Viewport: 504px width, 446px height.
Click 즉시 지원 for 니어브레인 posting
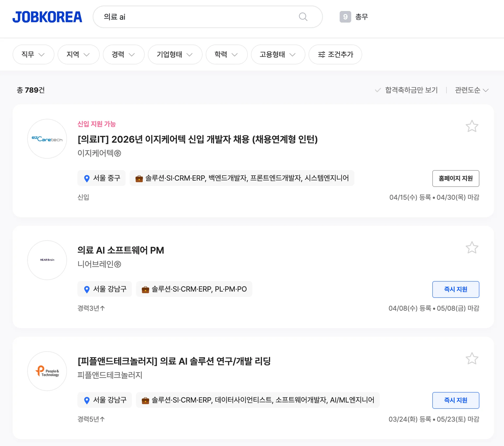click(455, 289)
